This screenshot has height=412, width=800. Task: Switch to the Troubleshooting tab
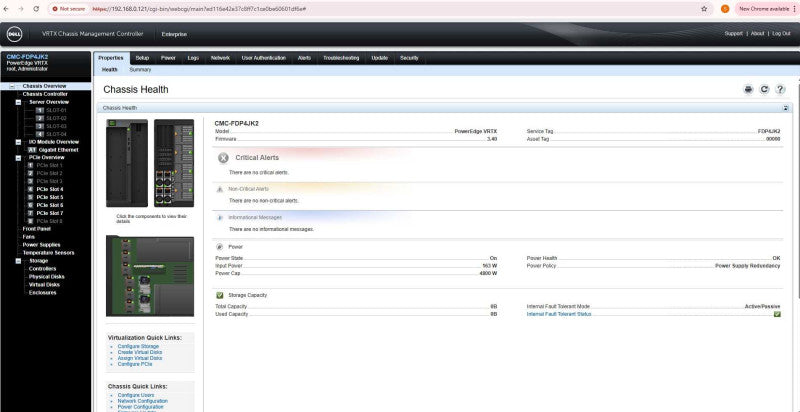[341, 58]
